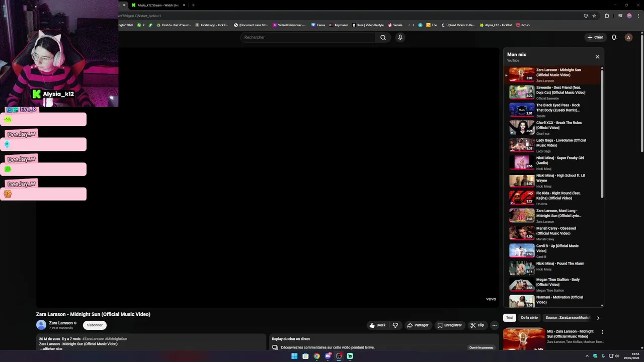The image size is (644, 362).
Task: Open more actions ellipsis under video
Action: pos(494,325)
